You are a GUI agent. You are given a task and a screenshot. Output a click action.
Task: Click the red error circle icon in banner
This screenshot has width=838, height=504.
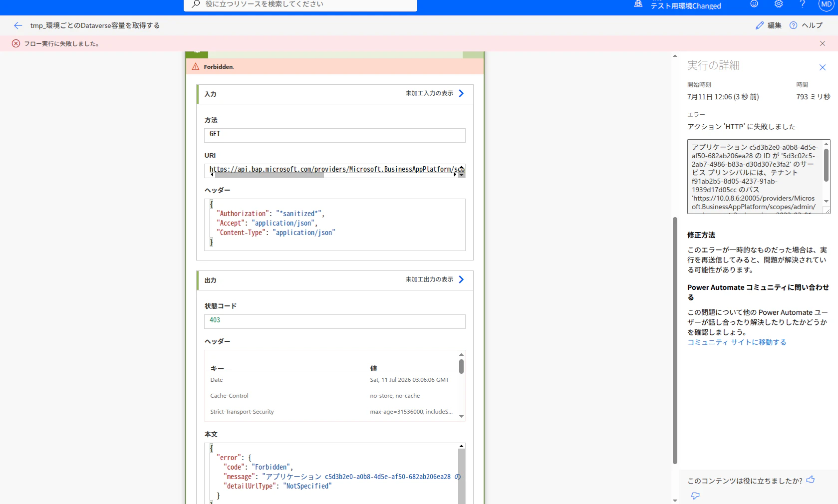point(16,43)
